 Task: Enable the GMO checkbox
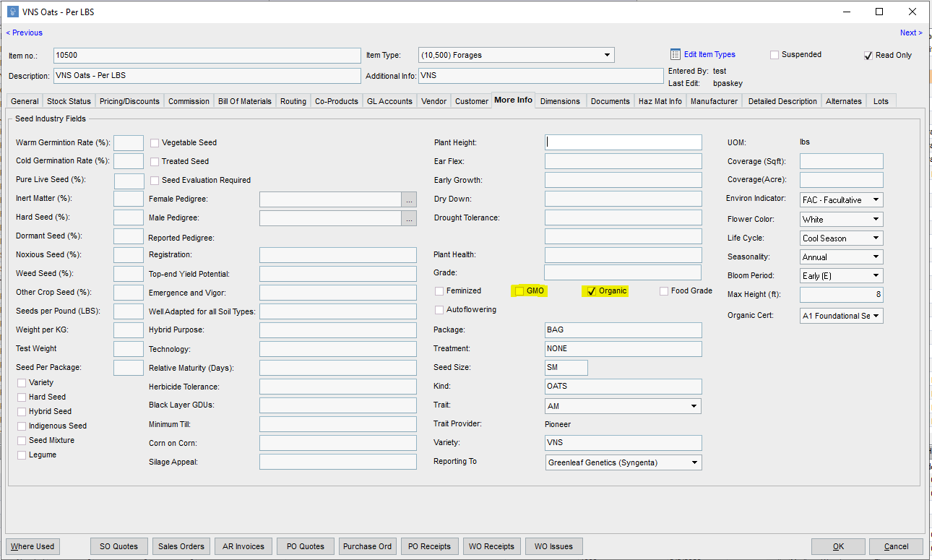pyautogui.click(x=519, y=291)
